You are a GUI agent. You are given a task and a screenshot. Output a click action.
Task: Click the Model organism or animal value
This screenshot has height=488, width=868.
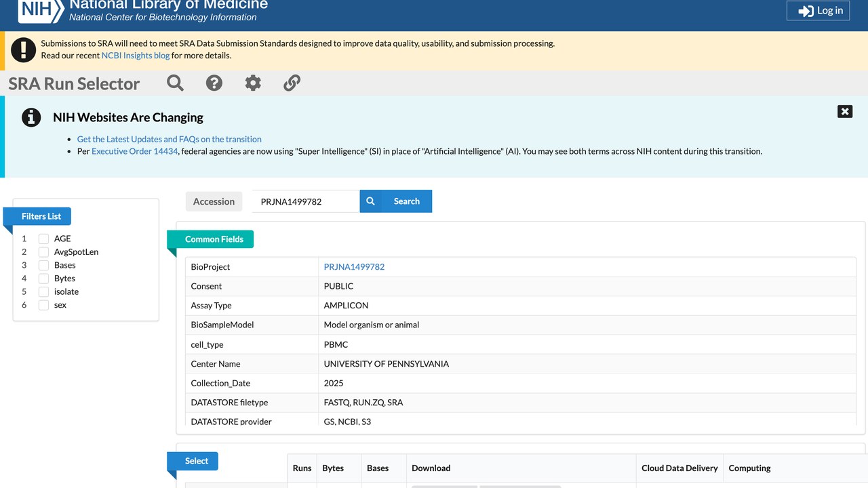point(372,325)
